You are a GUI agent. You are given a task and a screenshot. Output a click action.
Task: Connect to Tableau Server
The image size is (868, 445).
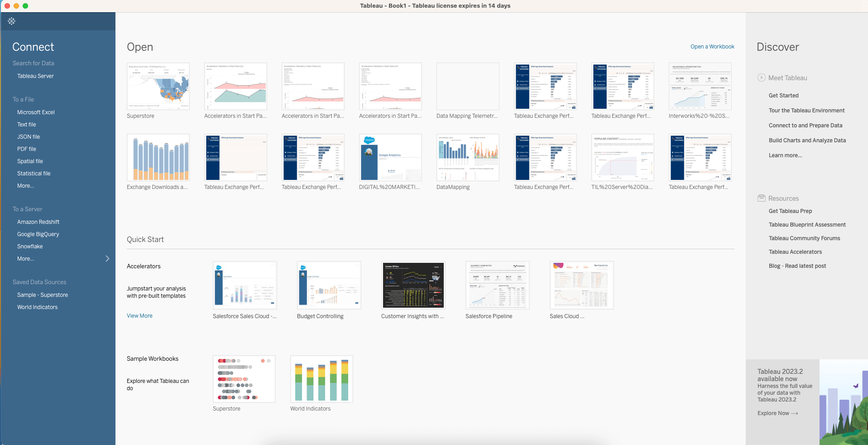35,76
